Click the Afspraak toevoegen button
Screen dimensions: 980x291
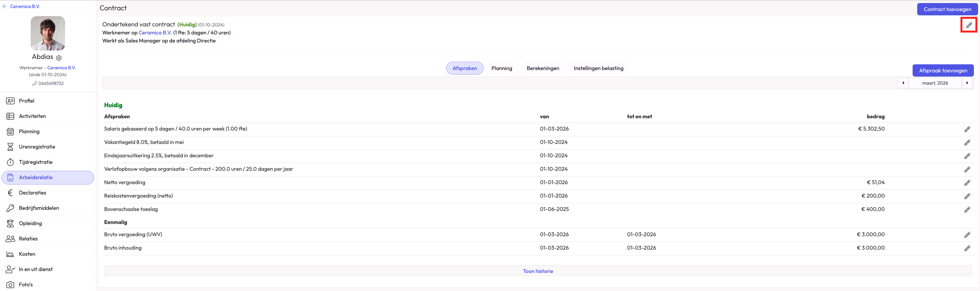[943, 70]
